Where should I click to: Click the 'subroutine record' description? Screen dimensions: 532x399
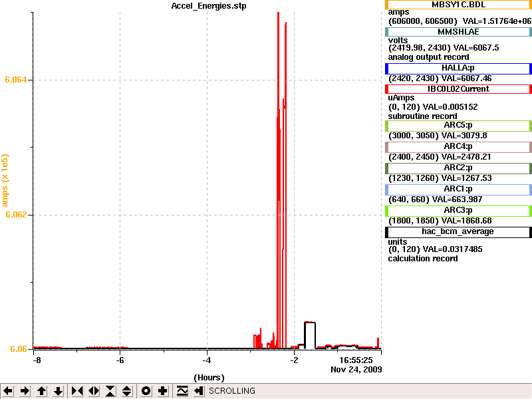pyautogui.click(x=422, y=116)
